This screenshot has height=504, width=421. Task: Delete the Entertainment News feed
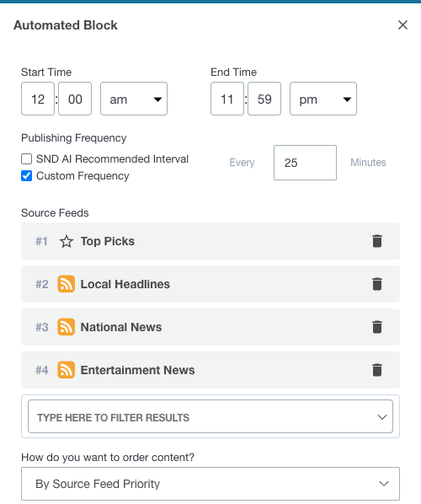point(377,370)
